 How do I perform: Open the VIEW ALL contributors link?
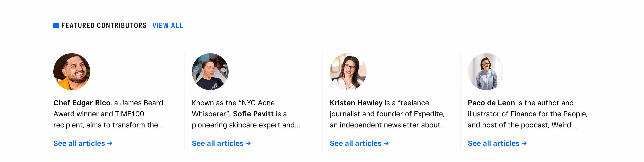168,26
